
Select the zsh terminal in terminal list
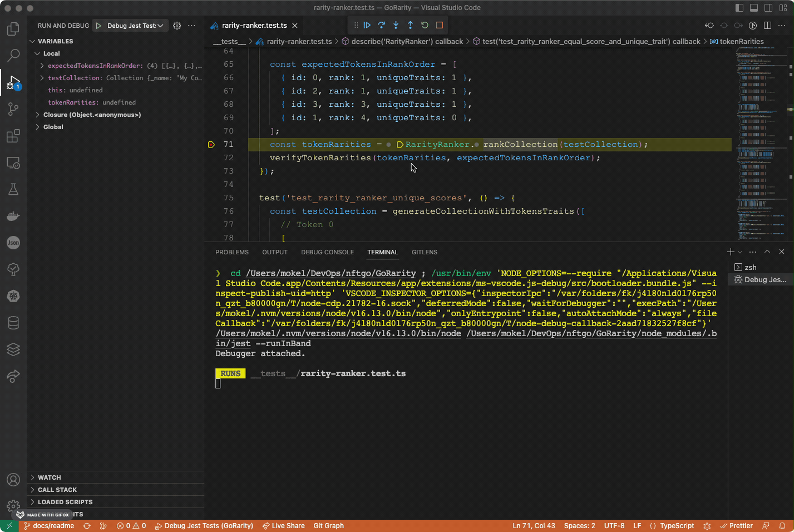750,268
